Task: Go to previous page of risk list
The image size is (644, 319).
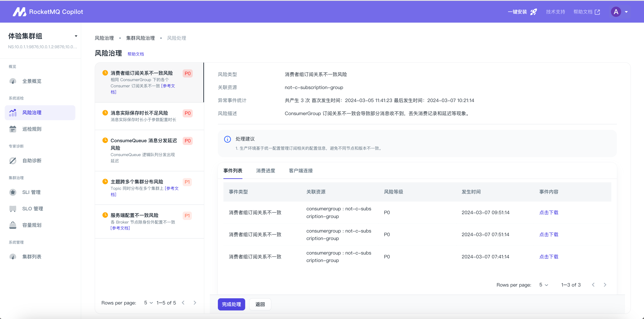Action: (x=183, y=303)
